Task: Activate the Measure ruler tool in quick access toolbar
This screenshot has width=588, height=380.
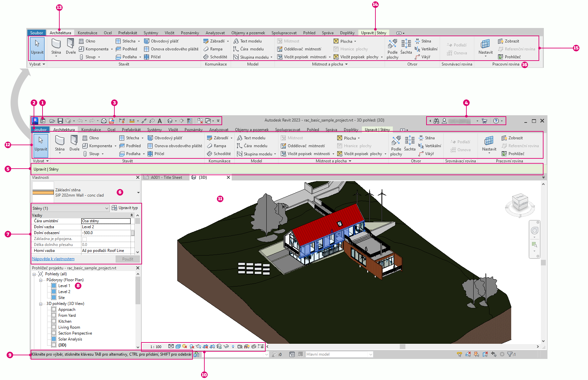Action: [132, 121]
